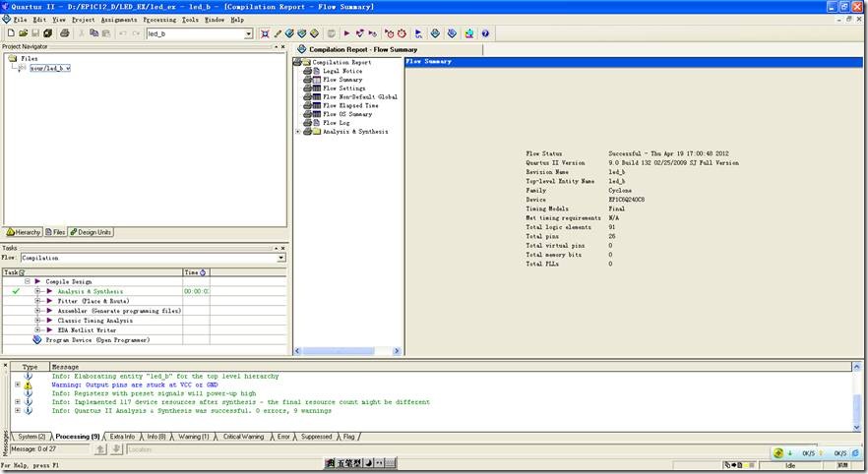The image size is (868, 474).
Task: Expand the Implemented 117 device resources message
Action: 18,402
